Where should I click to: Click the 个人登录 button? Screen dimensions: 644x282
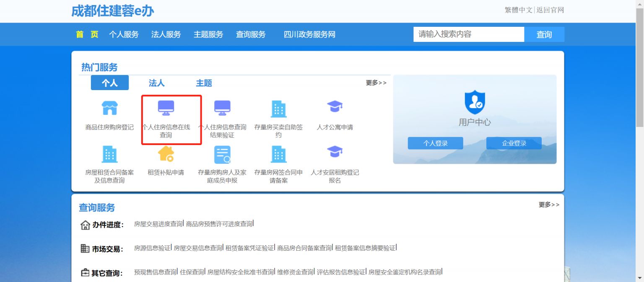pyautogui.click(x=435, y=143)
